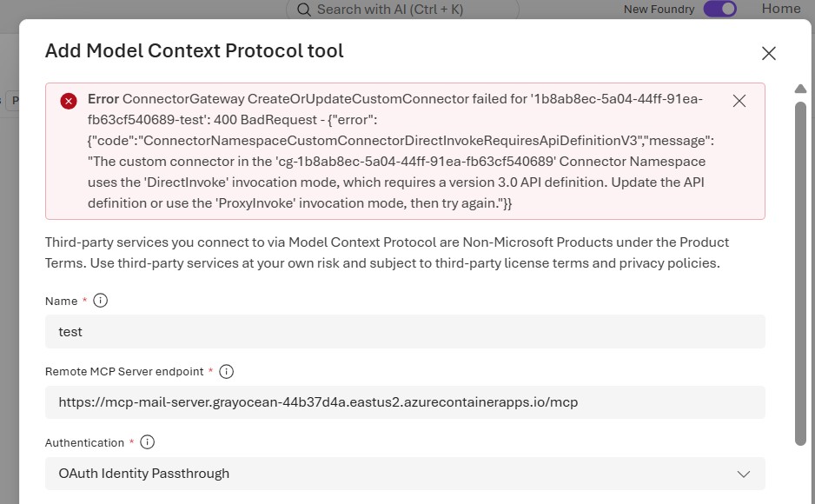Click the dialog's vertical scrollbar thumb
The width and height of the screenshot is (815, 504).
800,273
